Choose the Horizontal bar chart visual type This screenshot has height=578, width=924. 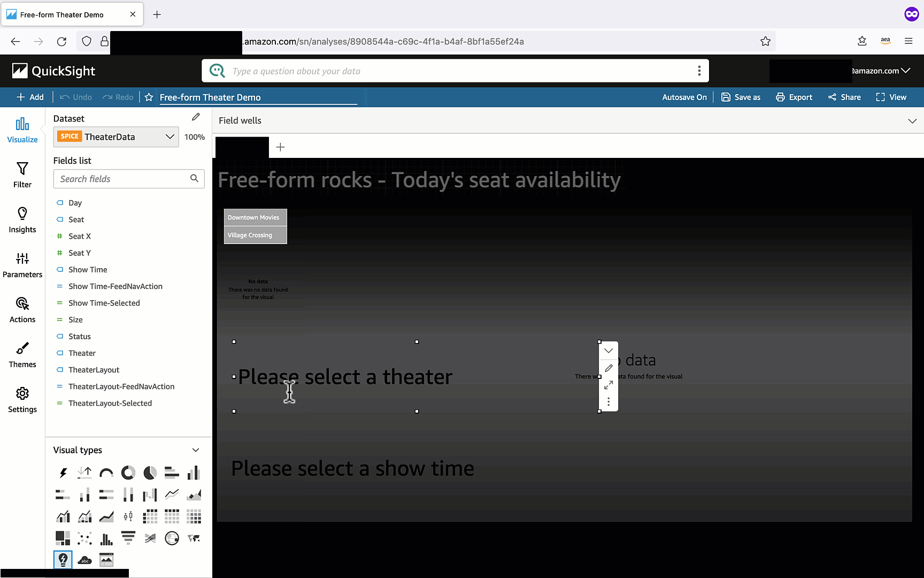(172, 473)
